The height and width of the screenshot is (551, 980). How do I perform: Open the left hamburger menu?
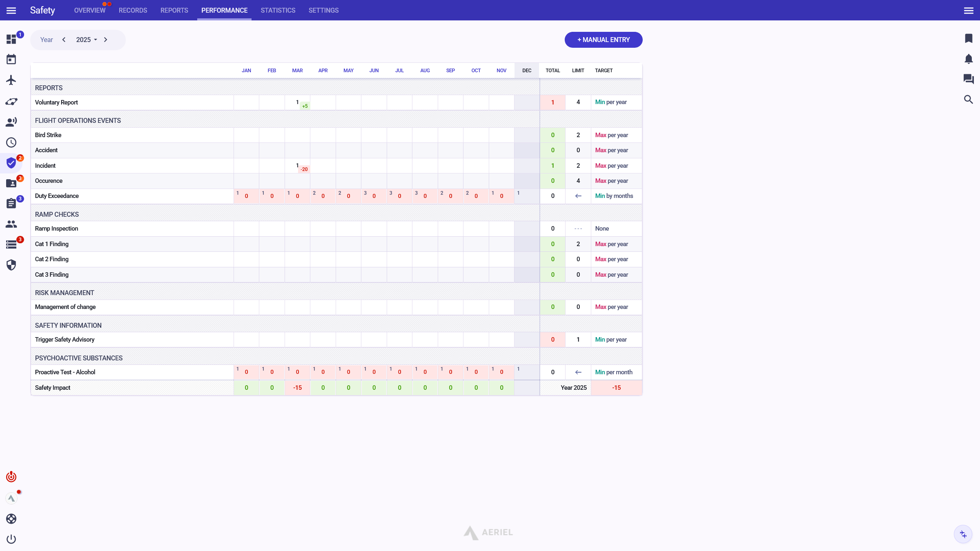point(11,10)
